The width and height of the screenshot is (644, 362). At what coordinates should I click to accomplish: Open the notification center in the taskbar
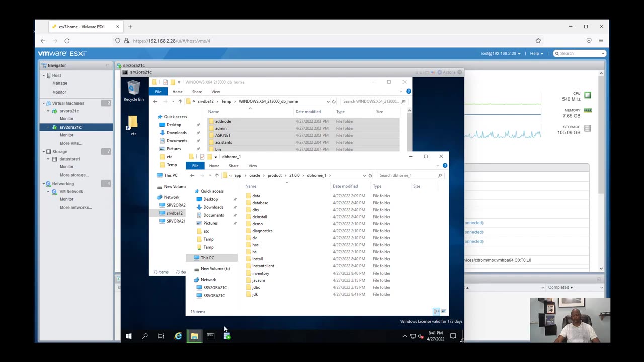[453, 336]
